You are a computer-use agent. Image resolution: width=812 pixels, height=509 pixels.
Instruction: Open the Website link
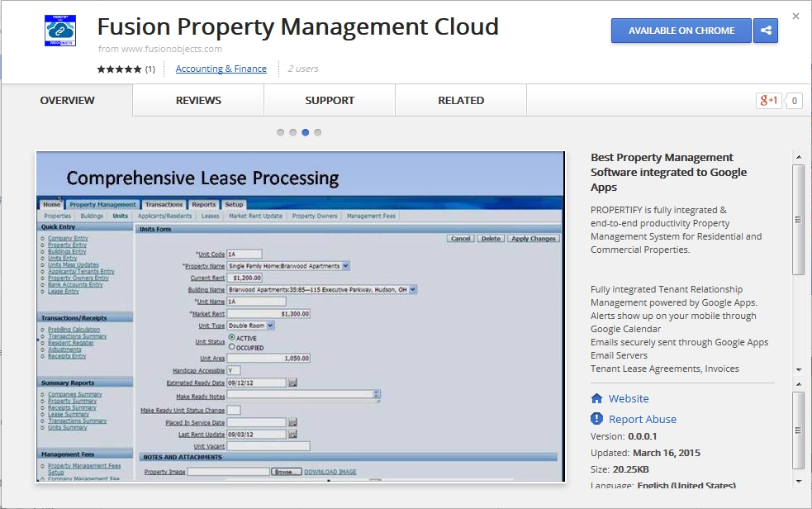tap(629, 398)
